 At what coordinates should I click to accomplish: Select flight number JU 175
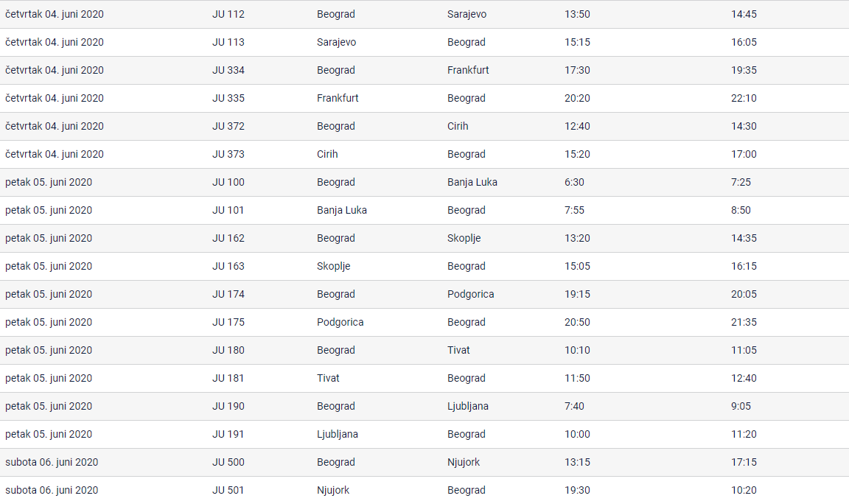pos(228,322)
